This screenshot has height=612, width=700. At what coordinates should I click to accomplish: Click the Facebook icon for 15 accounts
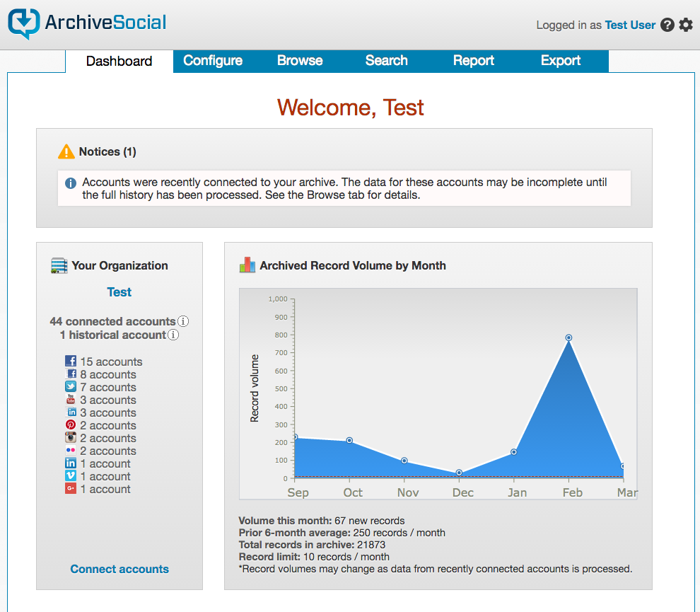pos(71,361)
